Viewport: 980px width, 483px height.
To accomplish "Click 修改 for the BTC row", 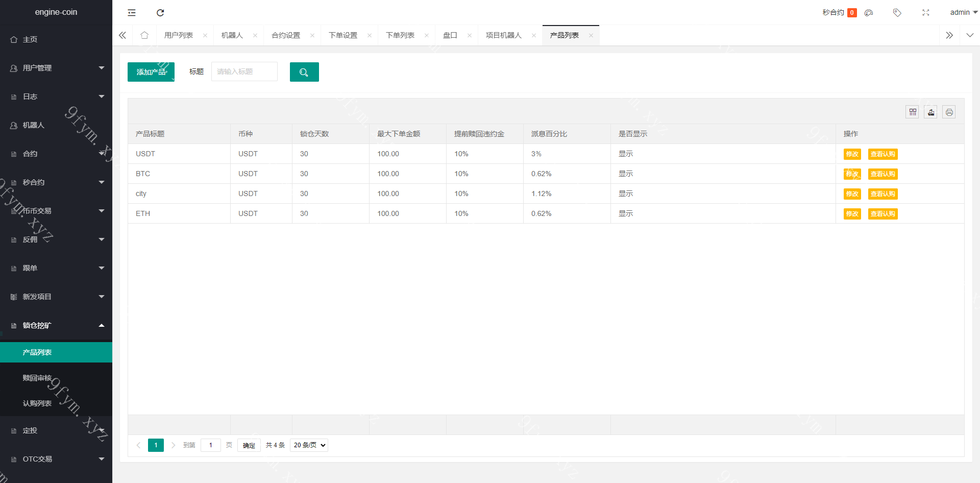I will click(x=852, y=174).
